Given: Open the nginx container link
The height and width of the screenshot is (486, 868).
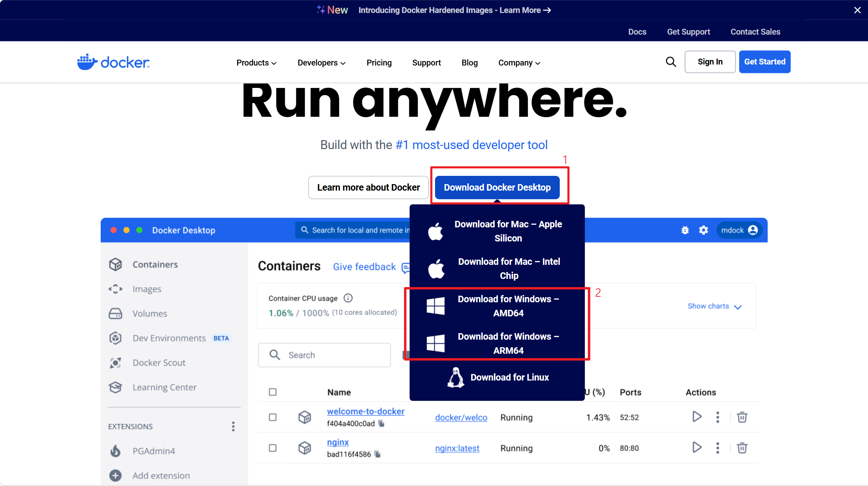Looking at the screenshot, I should click(x=338, y=442).
